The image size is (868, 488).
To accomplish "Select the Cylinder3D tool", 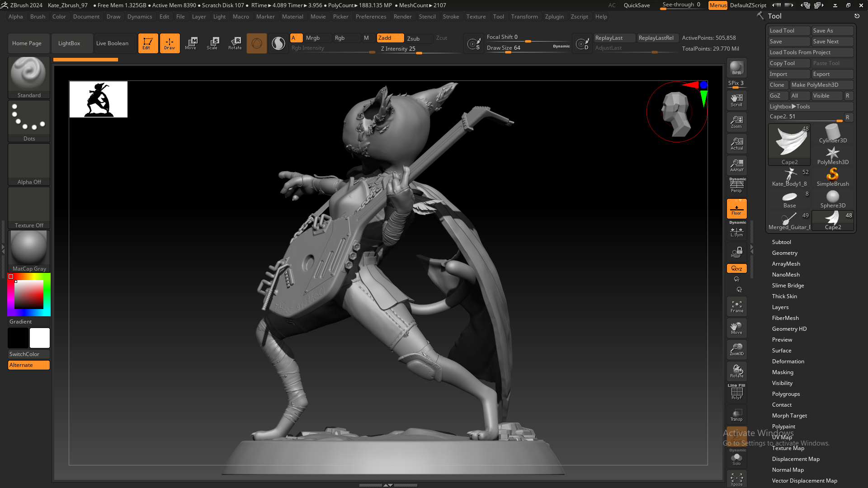I will [833, 134].
